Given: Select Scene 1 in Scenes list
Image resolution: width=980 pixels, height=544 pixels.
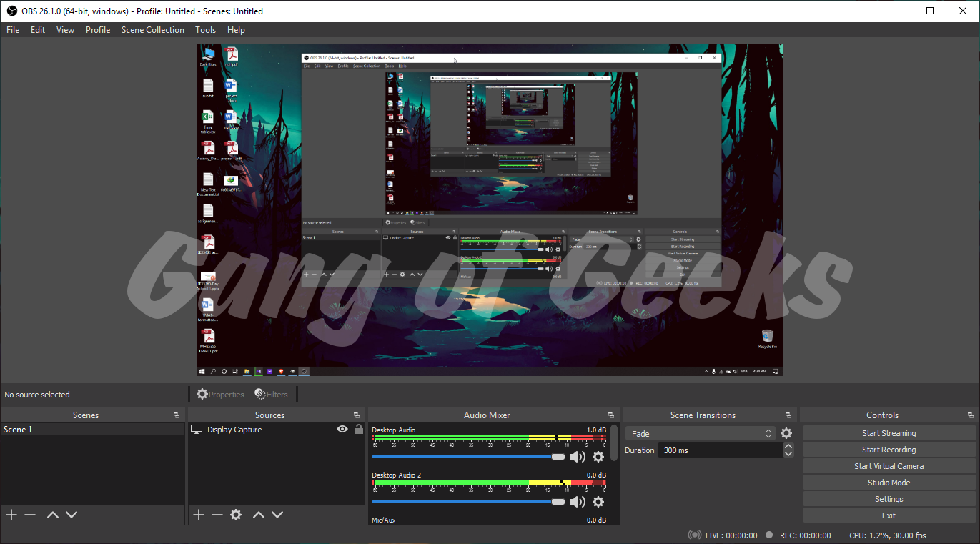Looking at the screenshot, I should point(93,430).
